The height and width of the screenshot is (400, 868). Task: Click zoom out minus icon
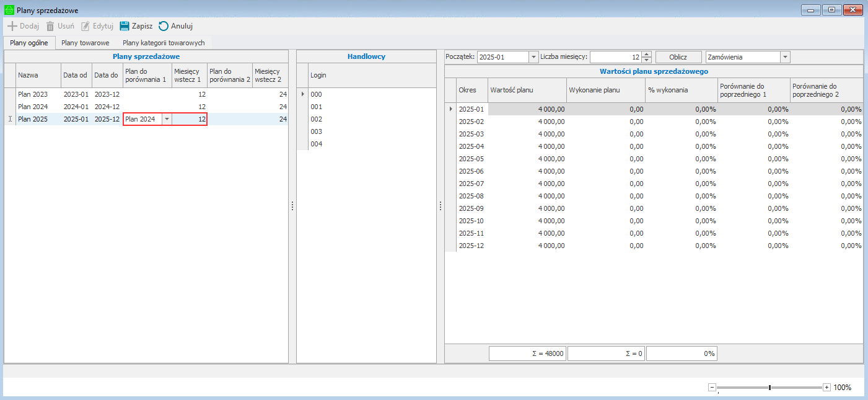coord(712,387)
